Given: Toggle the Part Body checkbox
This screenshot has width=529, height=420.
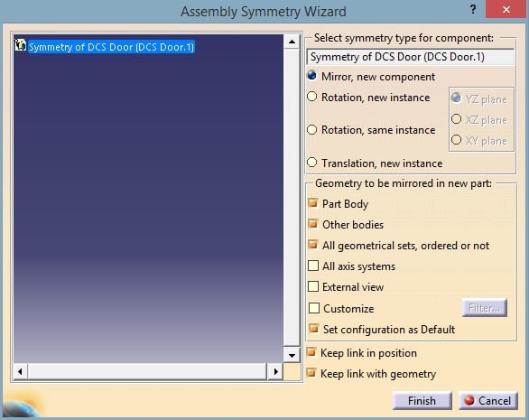Looking at the screenshot, I should tap(313, 203).
